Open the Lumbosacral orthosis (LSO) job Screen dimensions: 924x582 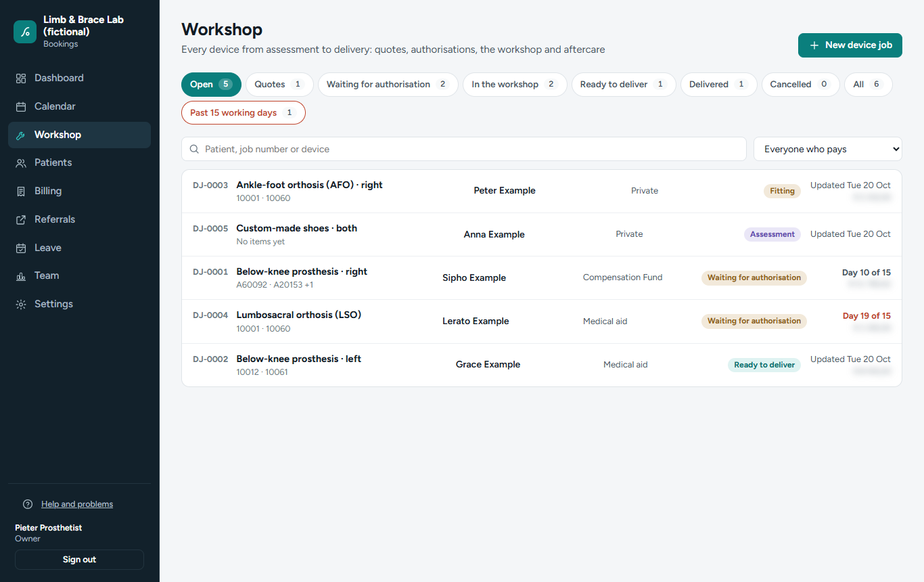(x=542, y=321)
